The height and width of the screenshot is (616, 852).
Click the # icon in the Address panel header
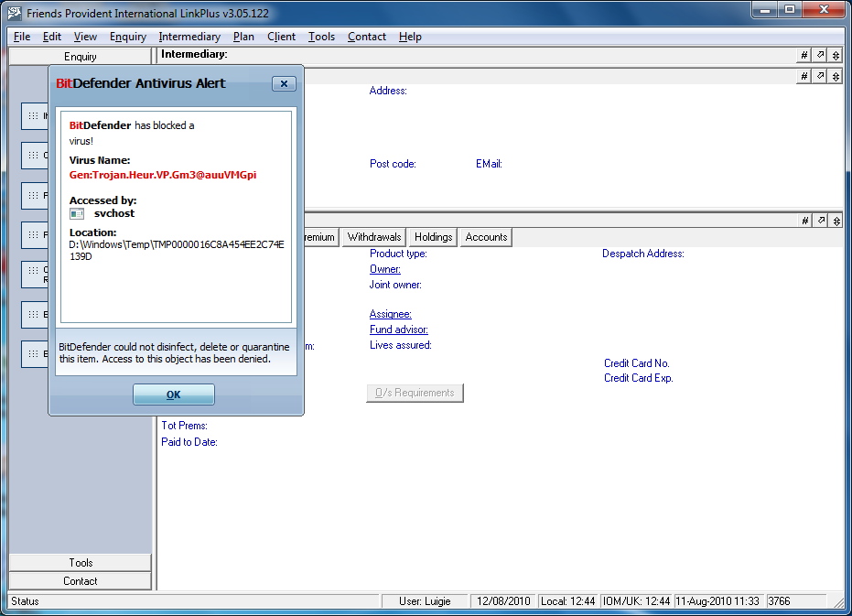coord(804,76)
